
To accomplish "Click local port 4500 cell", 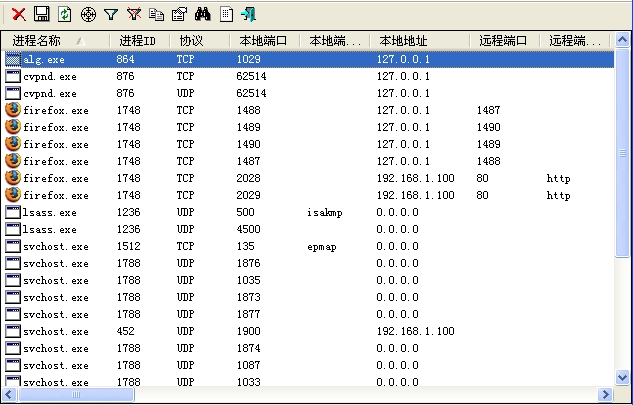I will point(248,229).
